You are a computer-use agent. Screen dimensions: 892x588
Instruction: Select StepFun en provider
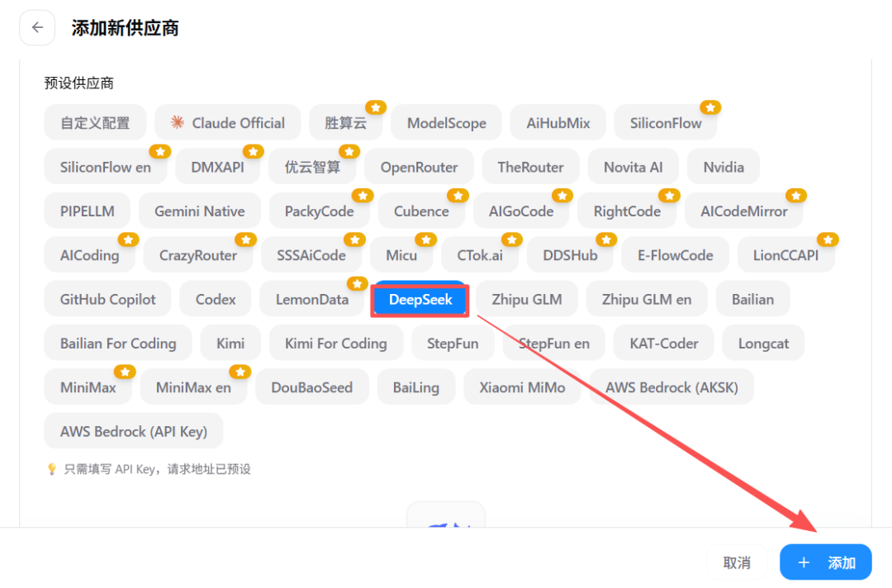554,344
